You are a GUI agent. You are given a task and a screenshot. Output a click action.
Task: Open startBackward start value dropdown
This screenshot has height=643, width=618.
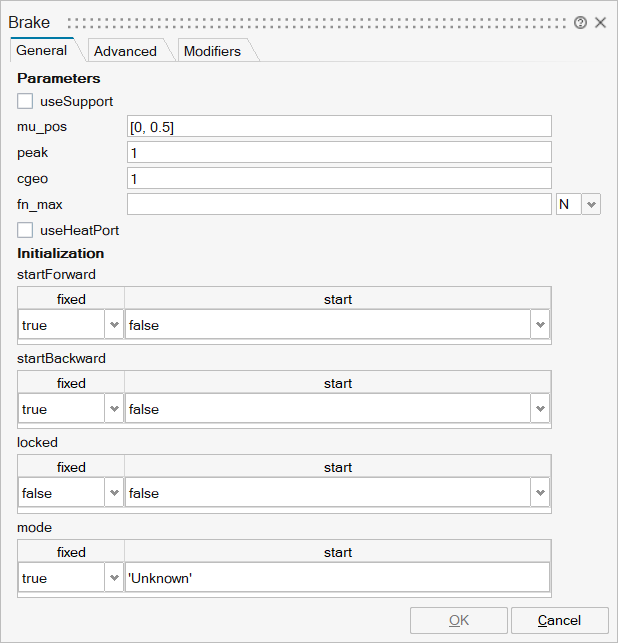pos(540,409)
